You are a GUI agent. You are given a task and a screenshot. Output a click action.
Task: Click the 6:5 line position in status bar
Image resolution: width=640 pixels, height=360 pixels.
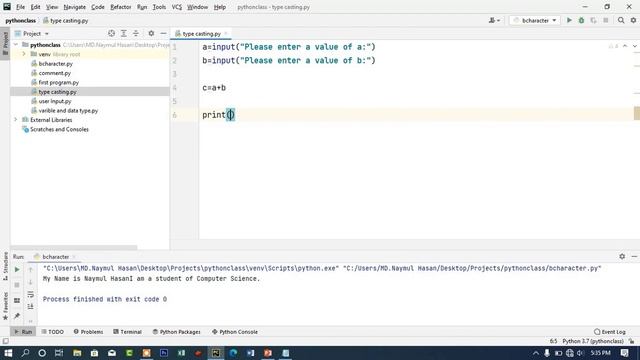tap(553, 341)
